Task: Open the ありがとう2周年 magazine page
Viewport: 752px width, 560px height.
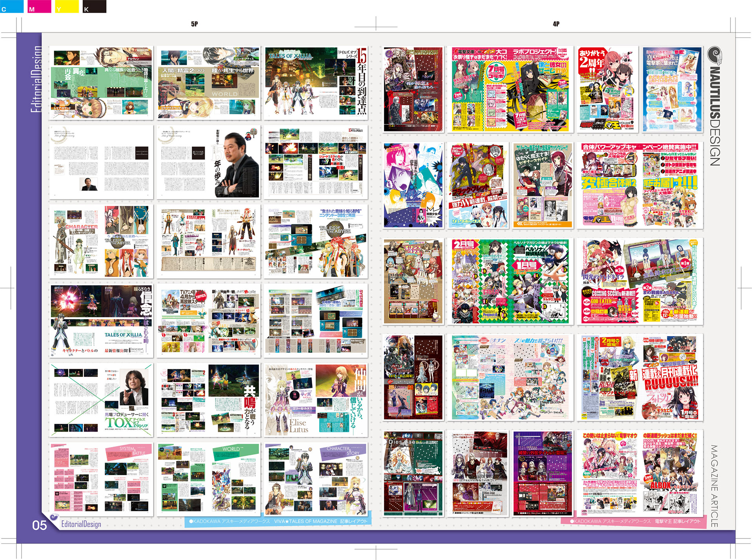Action: [607, 89]
